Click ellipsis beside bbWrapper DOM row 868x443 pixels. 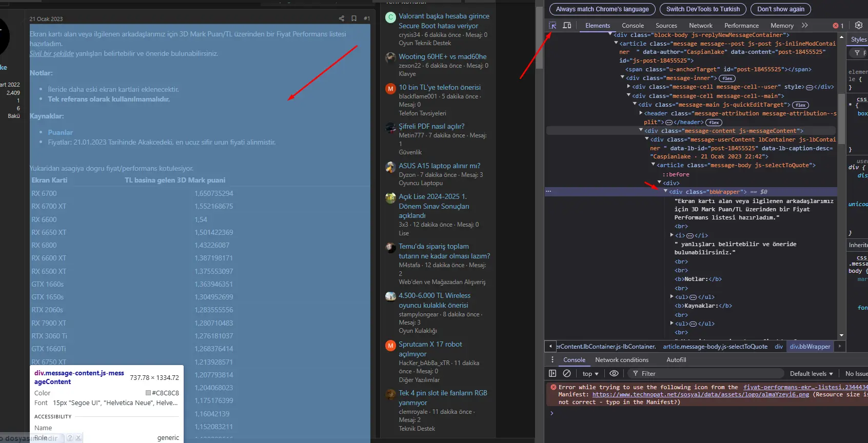click(x=548, y=191)
